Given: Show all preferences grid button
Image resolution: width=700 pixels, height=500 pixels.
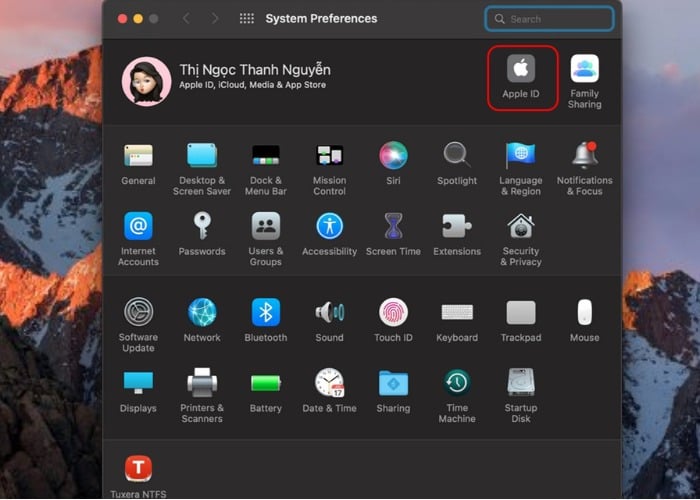Looking at the screenshot, I should (x=246, y=18).
